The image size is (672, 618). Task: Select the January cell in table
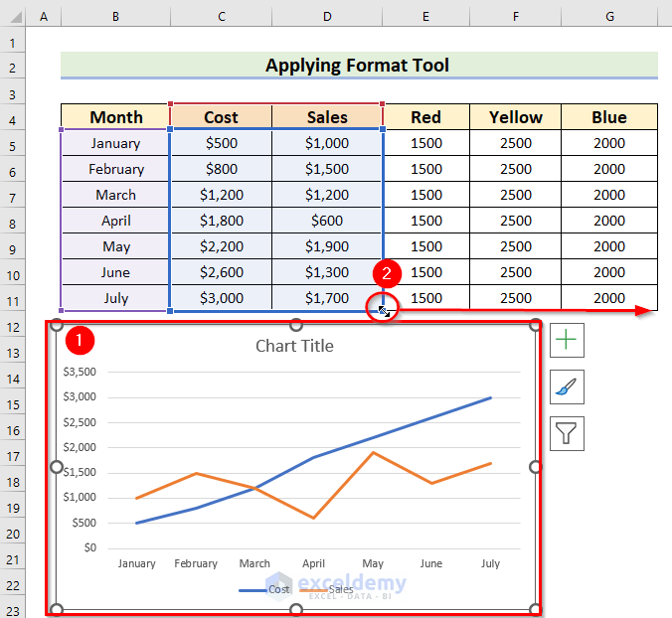click(x=115, y=143)
